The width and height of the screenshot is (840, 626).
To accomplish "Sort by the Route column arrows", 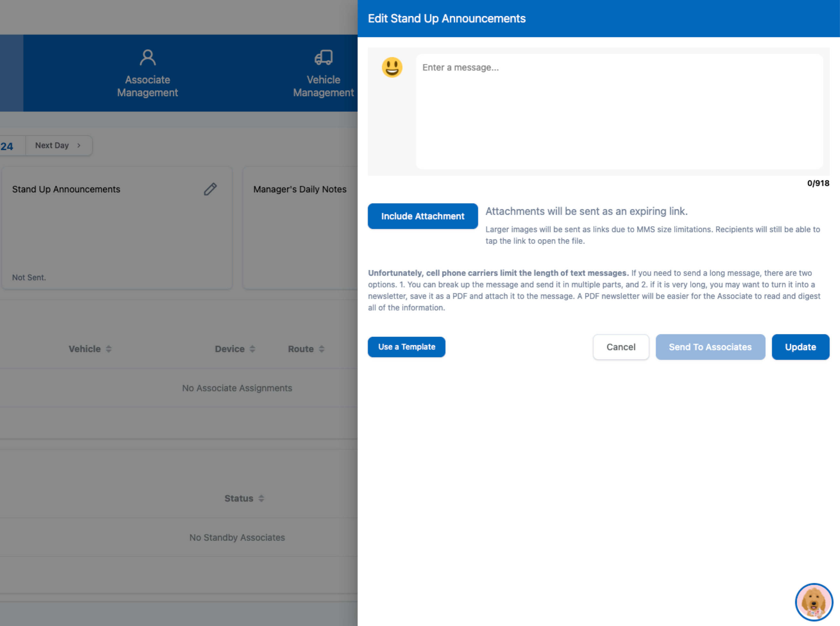I will point(321,349).
